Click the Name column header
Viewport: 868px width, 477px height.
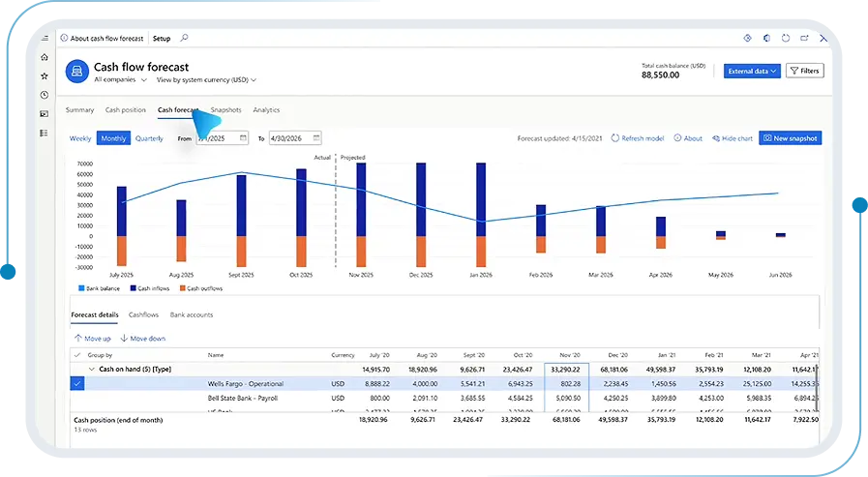coord(216,355)
